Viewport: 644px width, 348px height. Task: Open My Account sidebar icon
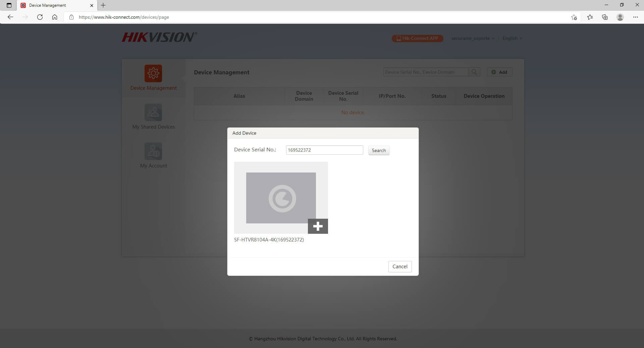click(x=153, y=151)
